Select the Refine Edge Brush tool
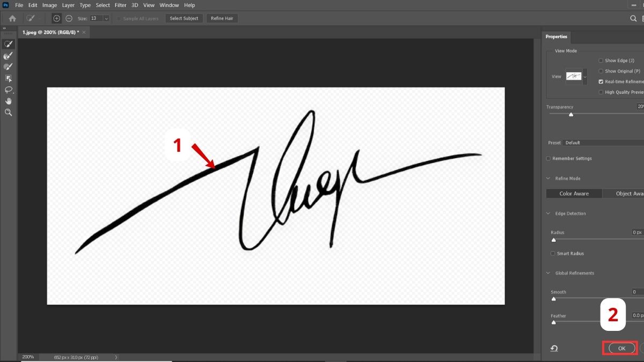The image size is (644, 362). coord(8,56)
